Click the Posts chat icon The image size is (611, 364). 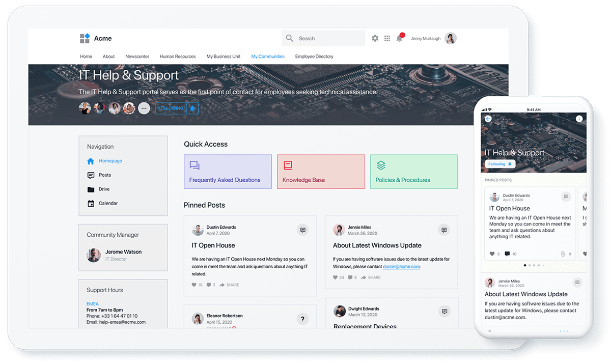click(x=91, y=175)
